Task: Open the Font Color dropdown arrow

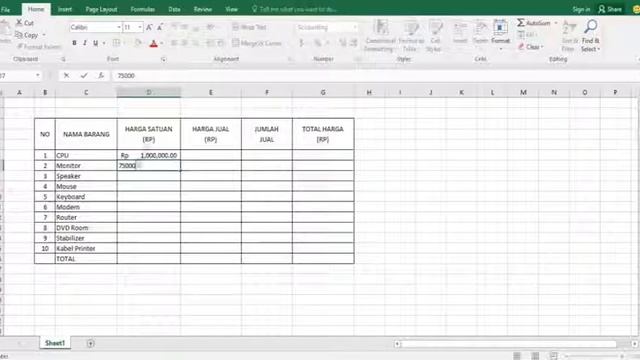Action: (162, 43)
